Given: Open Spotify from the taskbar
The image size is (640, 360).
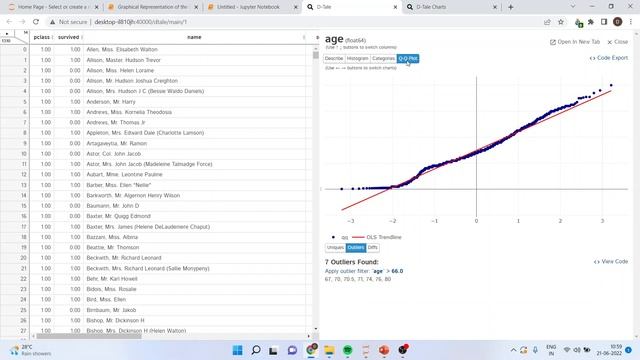Looking at the screenshot, I should pyautogui.click(x=348, y=350).
